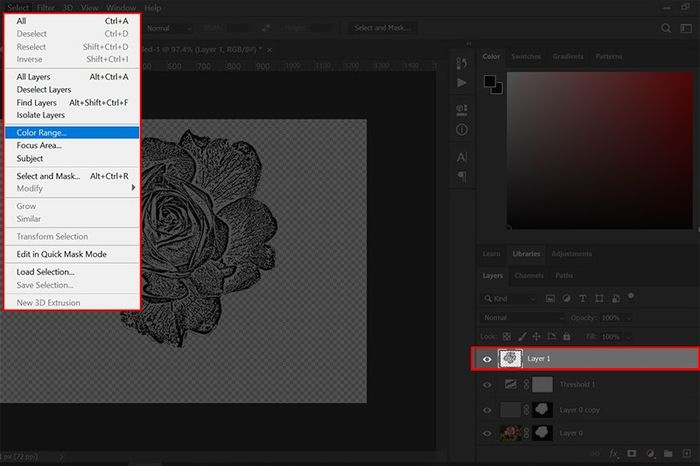Choose Edit in Quick Mask Mode
The image size is (700, 466).
pos(72,254)
